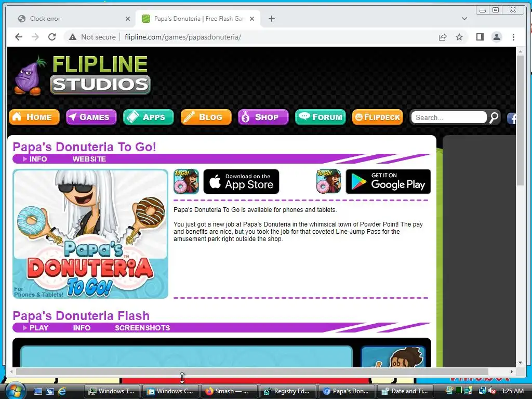Open the Forum nav button
Image resolution: width=532 pixels, height=399 pixels.
(320, 117)
